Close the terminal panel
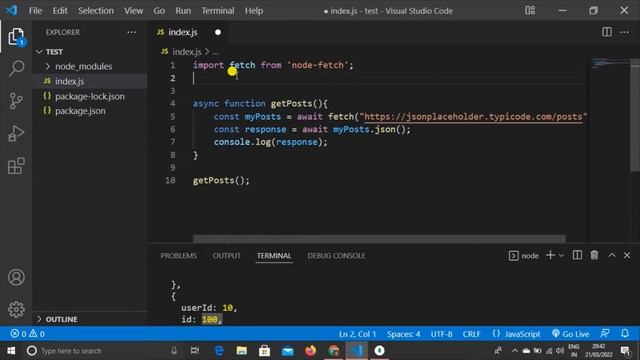Screen dimensions: 640x360 [627, 255]
